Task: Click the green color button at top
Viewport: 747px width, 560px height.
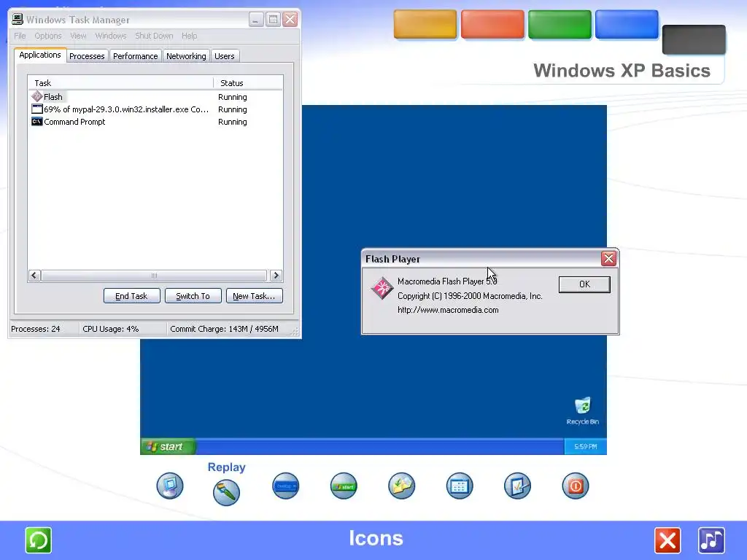Action: tap(560, 24)
